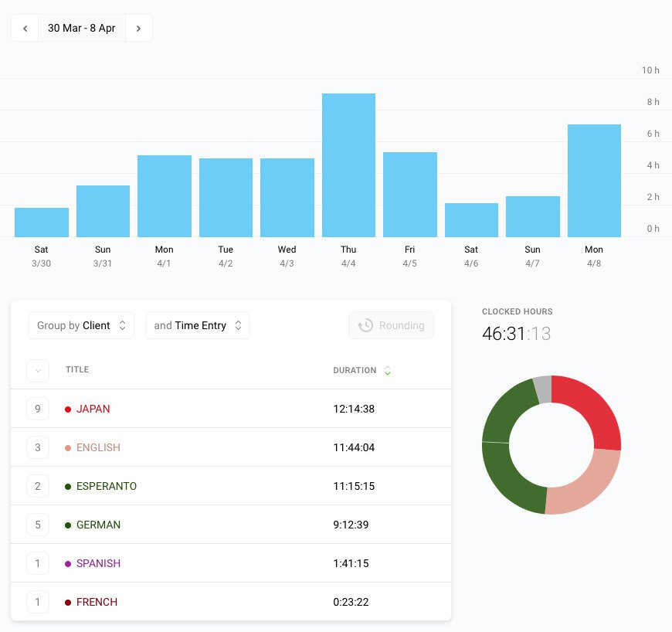Expand the SPANISH group with 1 entry
Image resolution: width=672 pixels, height=632 pixels.
[38, 563]
